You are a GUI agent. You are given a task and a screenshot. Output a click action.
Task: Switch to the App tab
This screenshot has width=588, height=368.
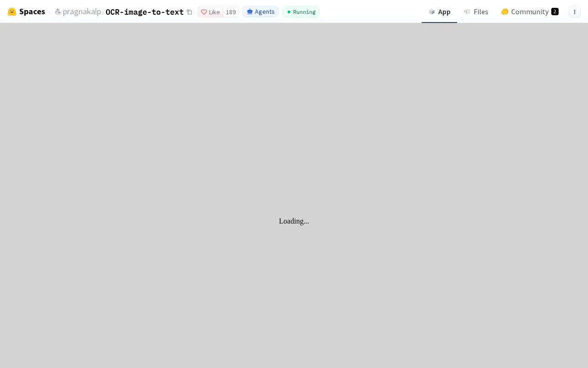tap(439, 12)
